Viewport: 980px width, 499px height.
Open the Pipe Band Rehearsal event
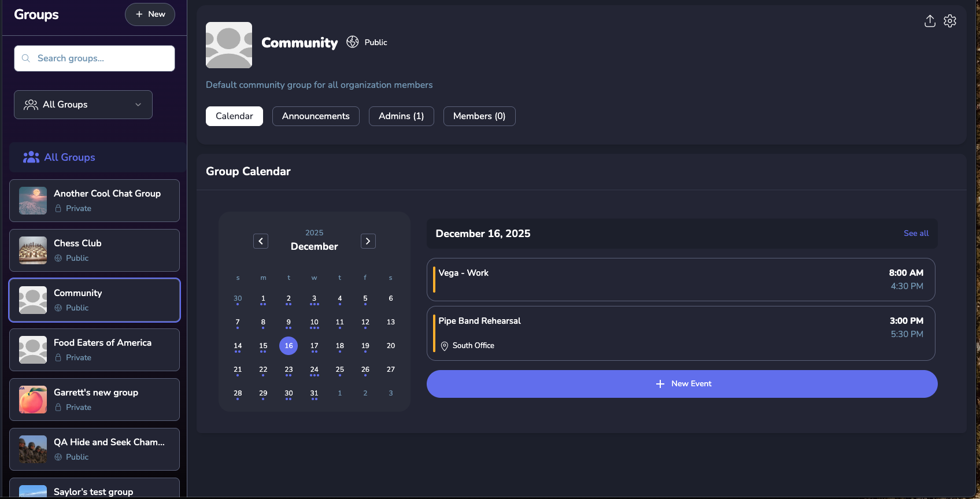pos(681,334)
